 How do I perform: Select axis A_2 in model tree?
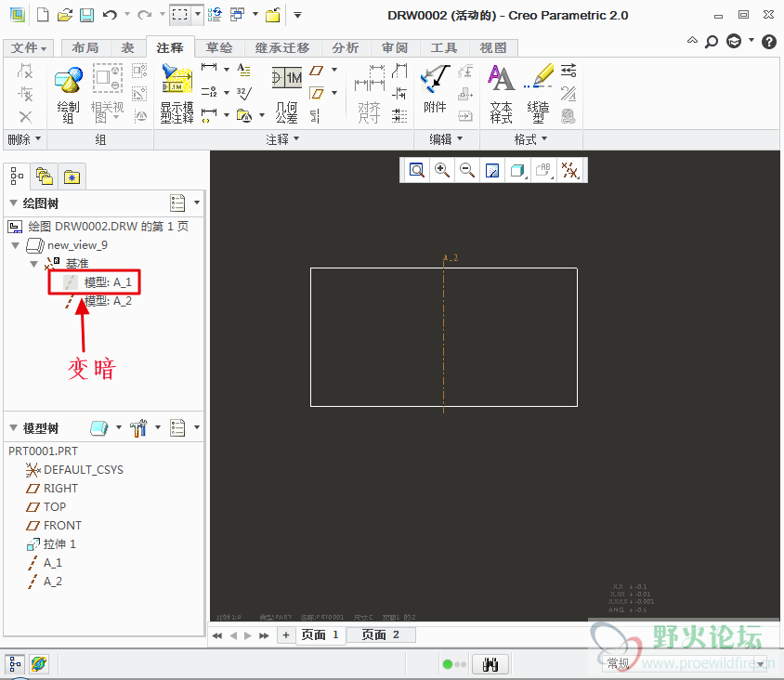tap(45, 581)
